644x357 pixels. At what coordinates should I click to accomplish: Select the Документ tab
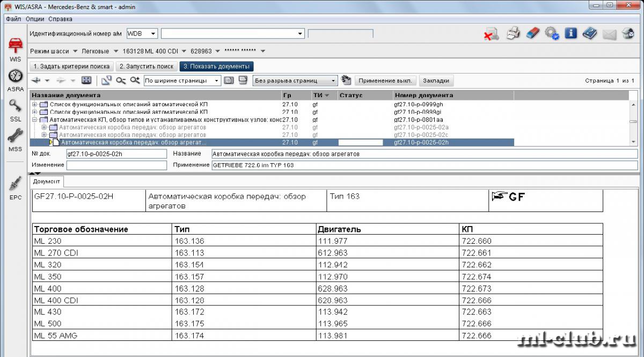pos(47,182)
